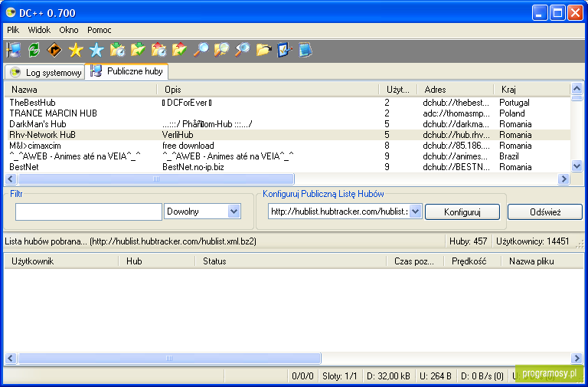Click the Odśwież button
Viewport: 588px width, 387px height.
click(x=545, y=212)
